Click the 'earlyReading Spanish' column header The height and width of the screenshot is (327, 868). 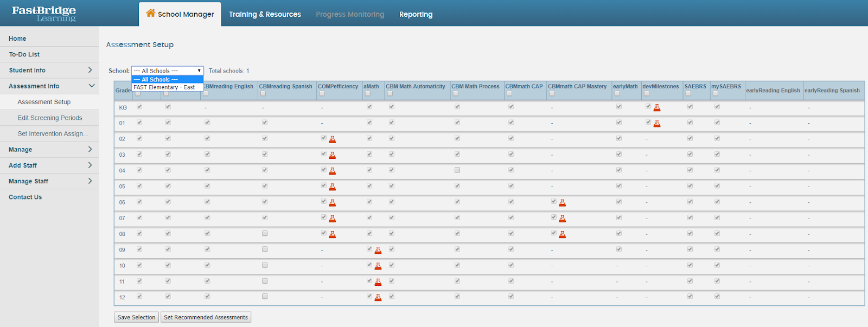coord(832,91)
